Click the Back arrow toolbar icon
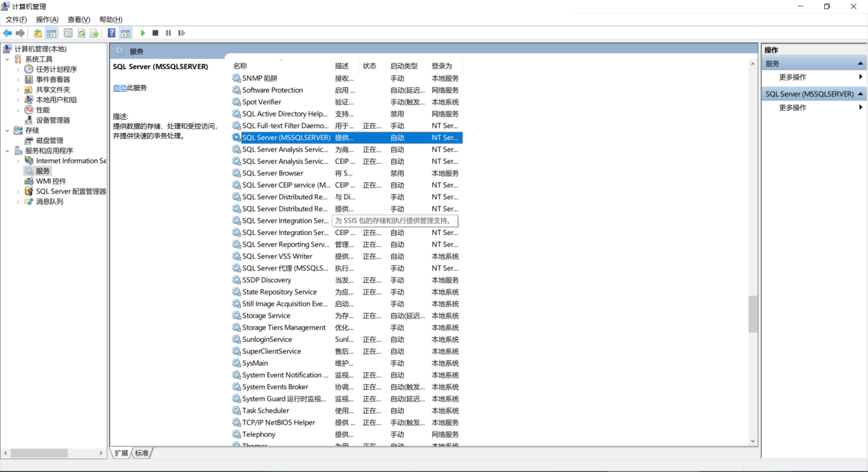 8,33
